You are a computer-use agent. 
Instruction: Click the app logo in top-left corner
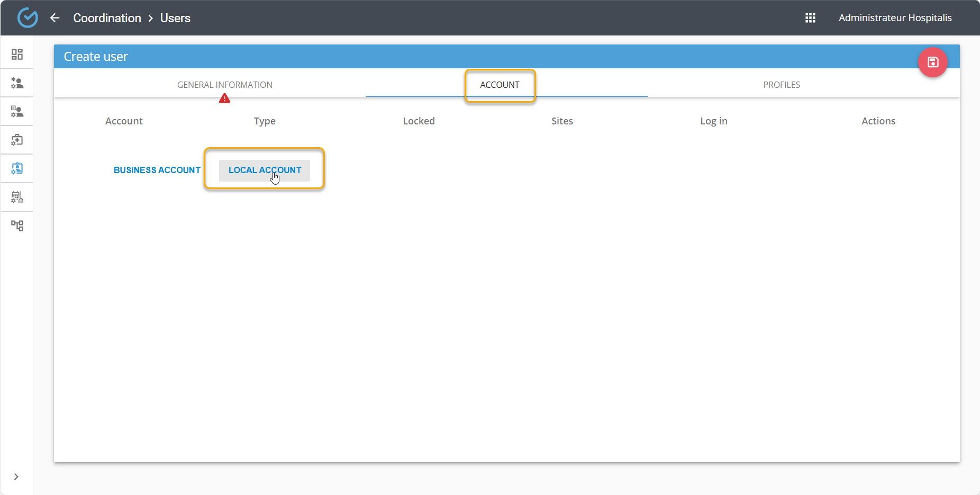coord(28,18)
